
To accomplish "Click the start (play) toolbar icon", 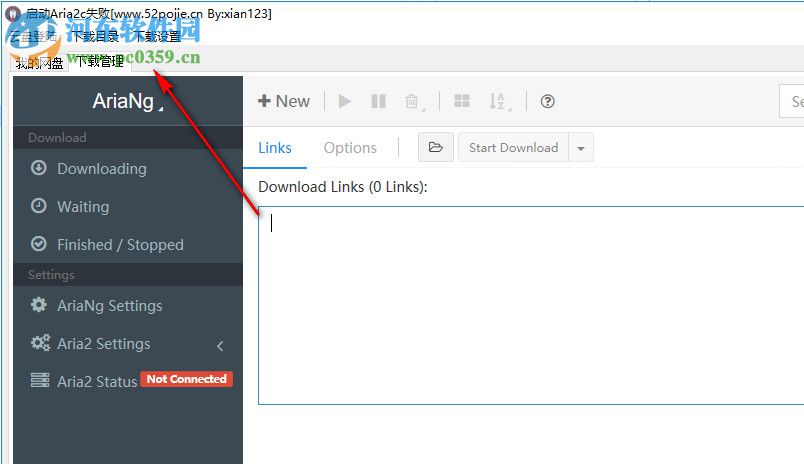I will [x=345, y=101].
